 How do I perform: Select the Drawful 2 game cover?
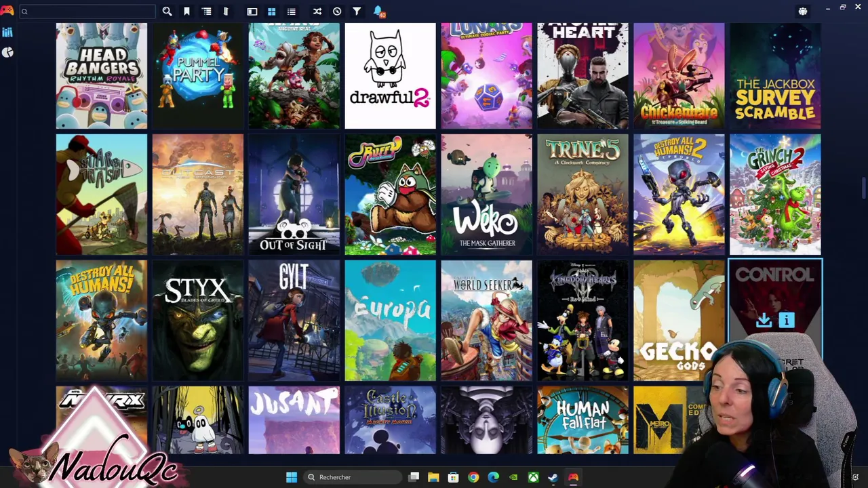point(391,76)
